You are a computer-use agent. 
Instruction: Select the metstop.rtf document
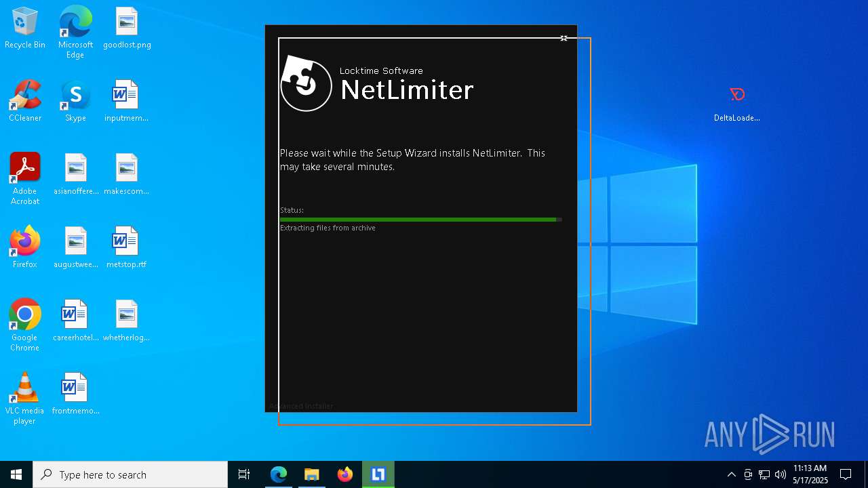(x=126, y=248)
